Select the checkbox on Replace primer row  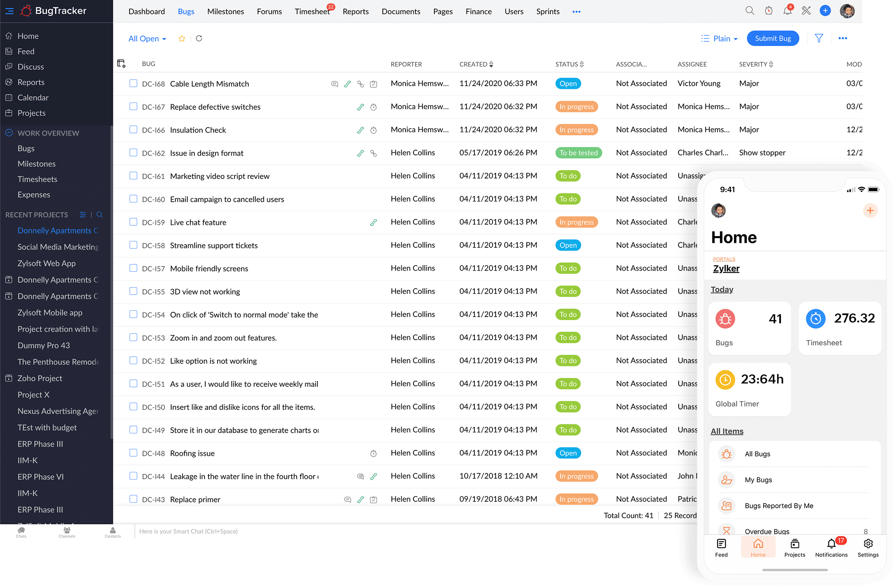(133, 499)
